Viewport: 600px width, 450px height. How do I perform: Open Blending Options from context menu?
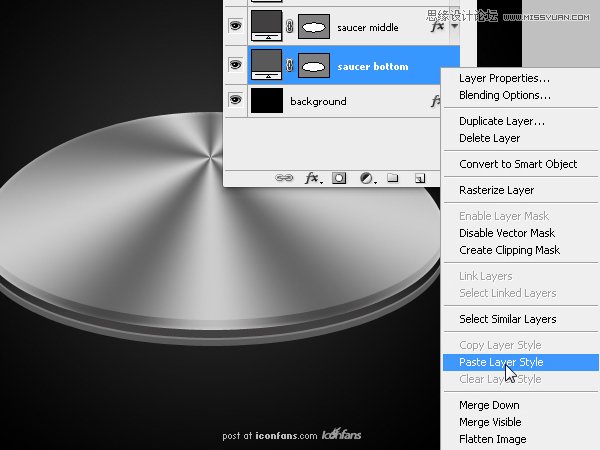[505, 95]
